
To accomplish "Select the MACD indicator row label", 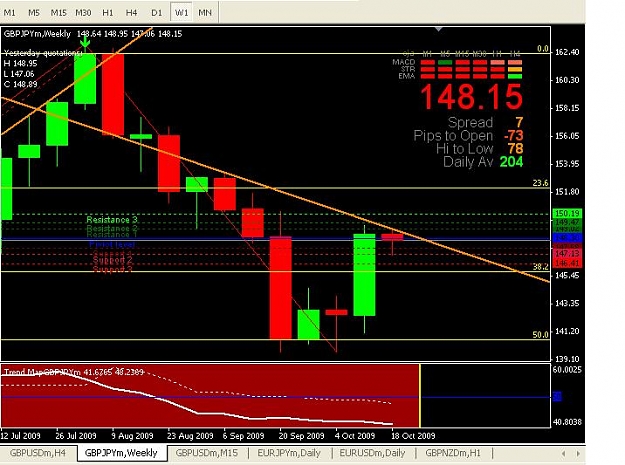I will (404, 62).
